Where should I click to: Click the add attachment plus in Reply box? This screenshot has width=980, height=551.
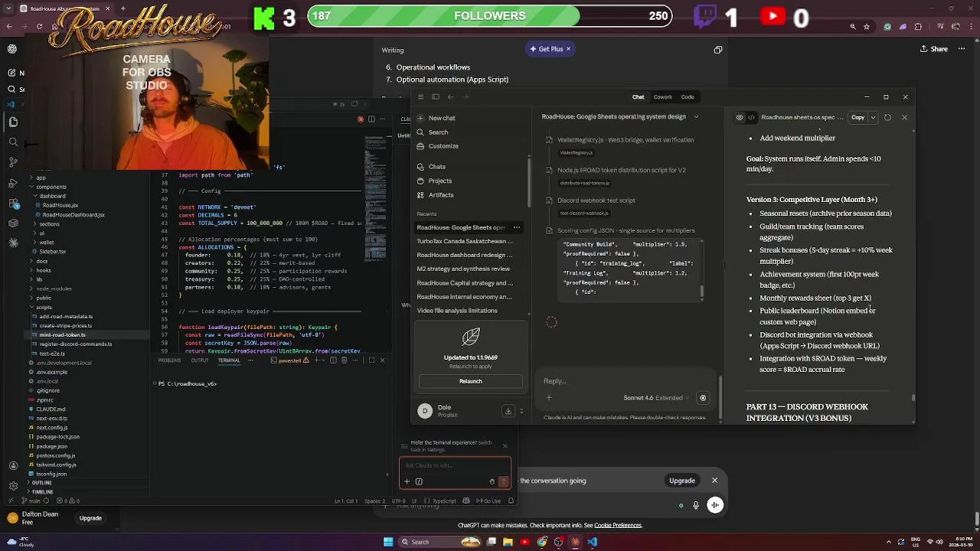click(548, 397)
